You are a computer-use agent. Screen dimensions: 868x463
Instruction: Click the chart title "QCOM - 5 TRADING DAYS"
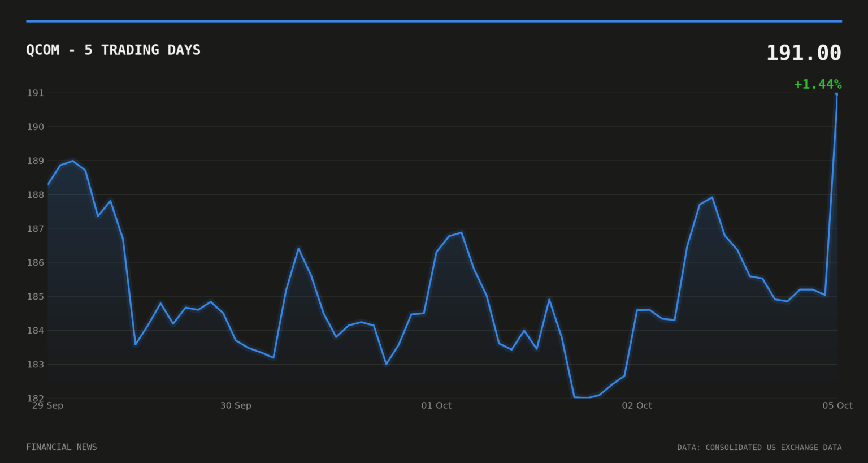113,50
